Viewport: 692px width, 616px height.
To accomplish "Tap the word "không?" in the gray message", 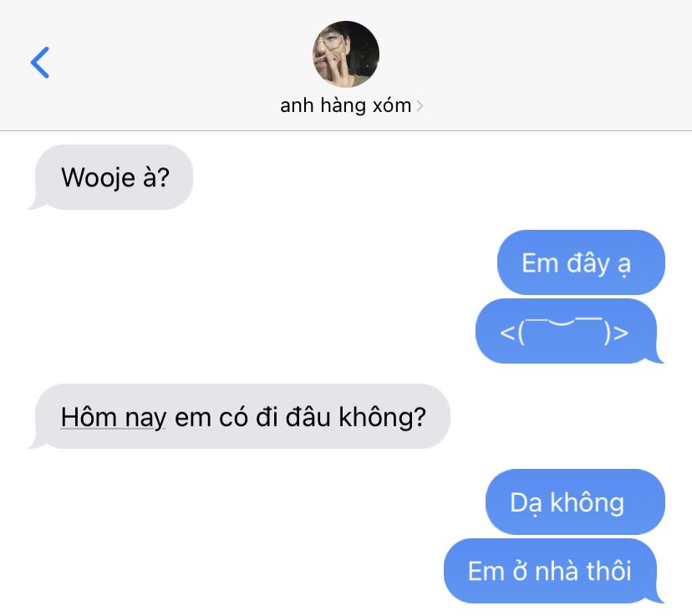I will click(382, 417).
